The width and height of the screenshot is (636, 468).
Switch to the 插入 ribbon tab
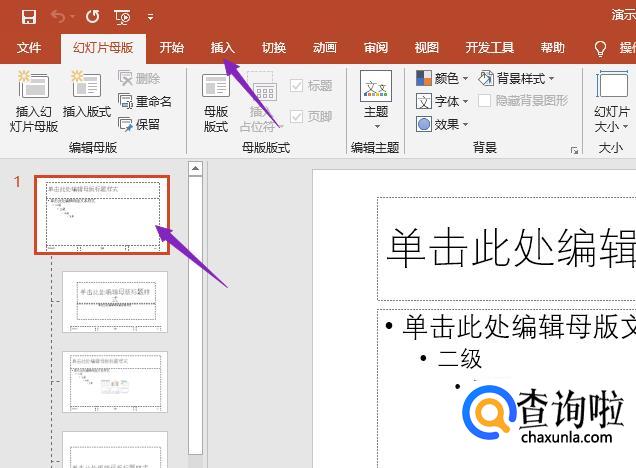pyautogui.click(x=222, y=48)
